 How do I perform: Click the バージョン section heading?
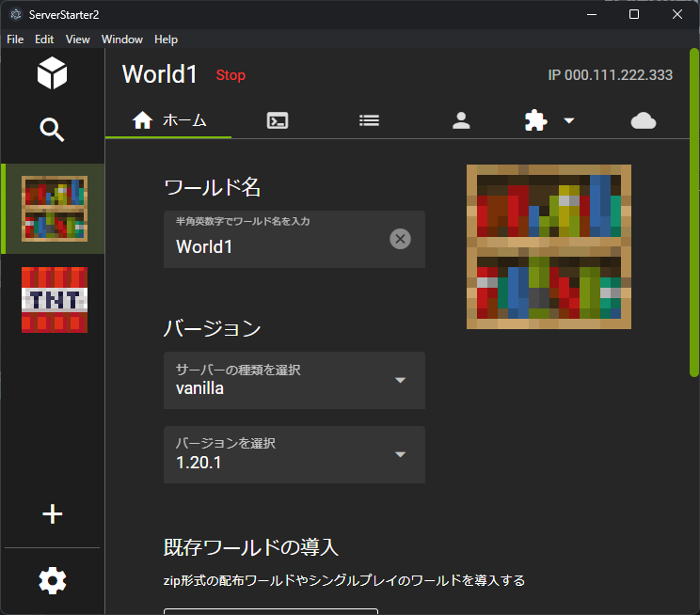pos(212,328)
